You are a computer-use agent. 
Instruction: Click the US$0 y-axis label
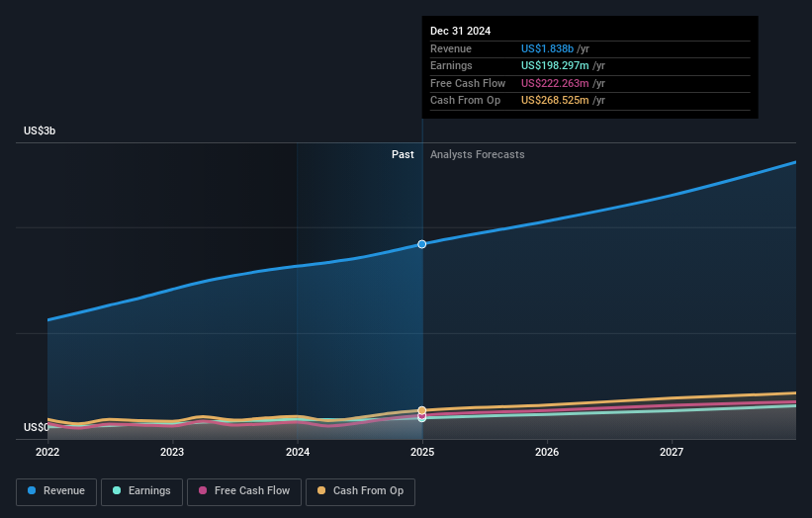click(x=37, y=427)
